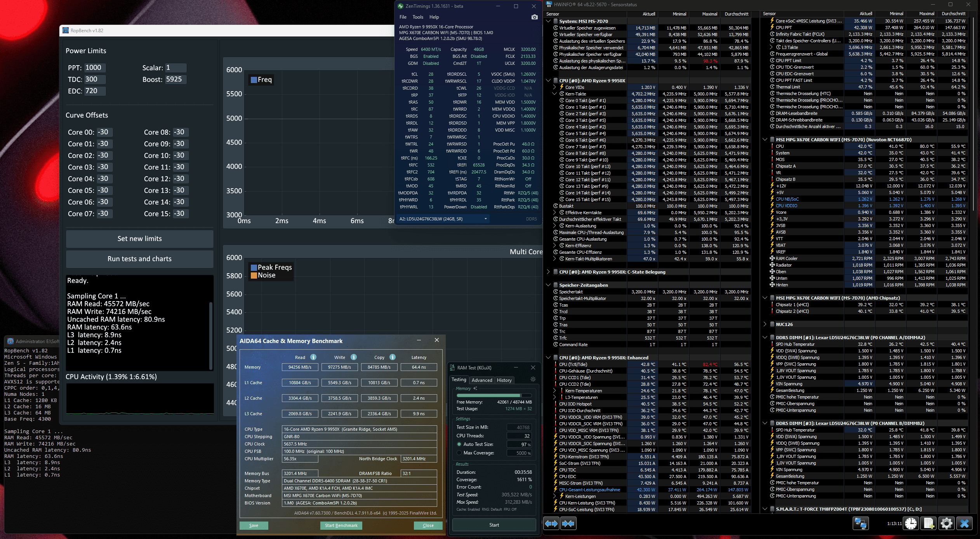Viewport: 980px width, 539px height.
Task: Take a ZenTimings screenshot with the camera icon
Action: [535, 17]
